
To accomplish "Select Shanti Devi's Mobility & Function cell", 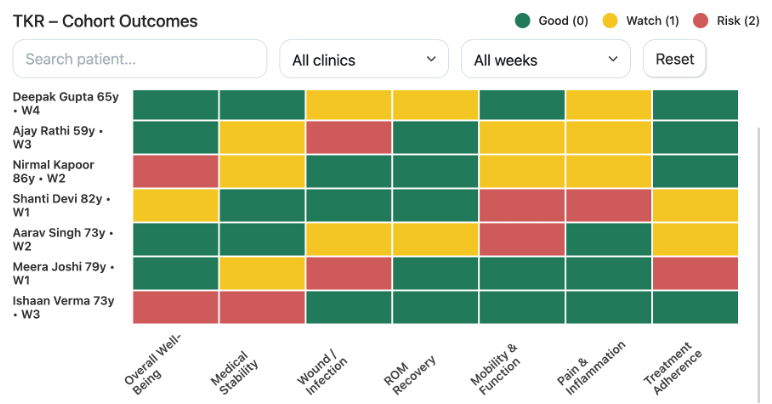I will coord(522,205).
